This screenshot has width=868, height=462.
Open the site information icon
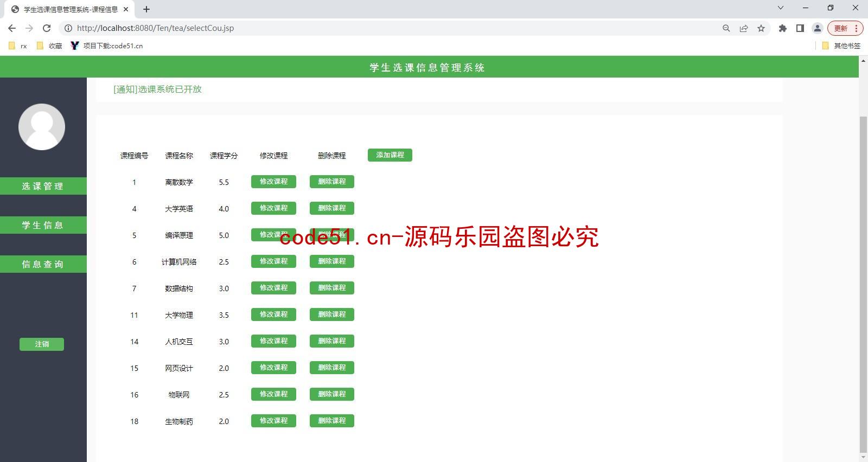pos(68,28)
